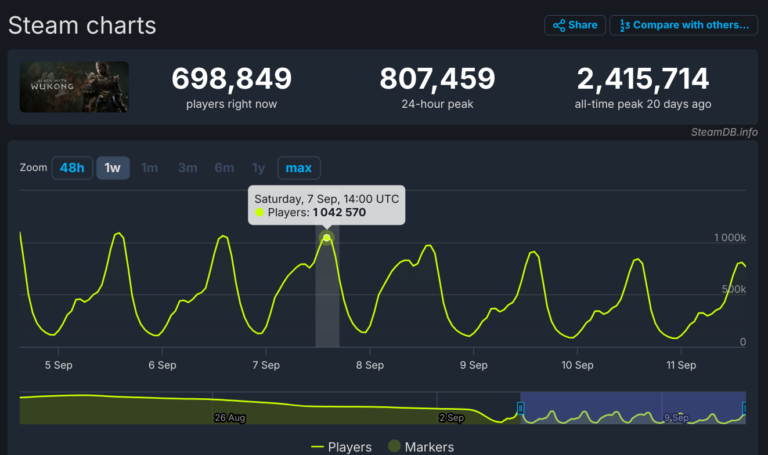The height and width of the screenshot is (455, 768).
Task: Choose the 1m zoom option
Action: pos(149,168)
